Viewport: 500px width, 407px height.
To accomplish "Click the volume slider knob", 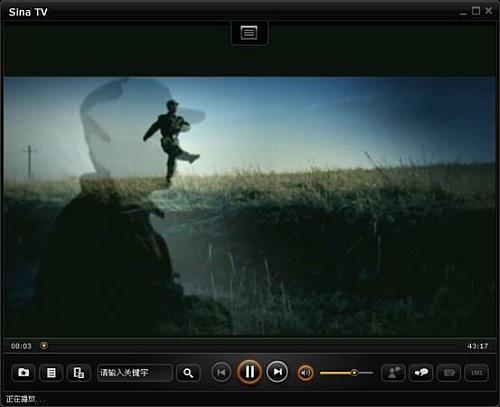I will [355, 372].
